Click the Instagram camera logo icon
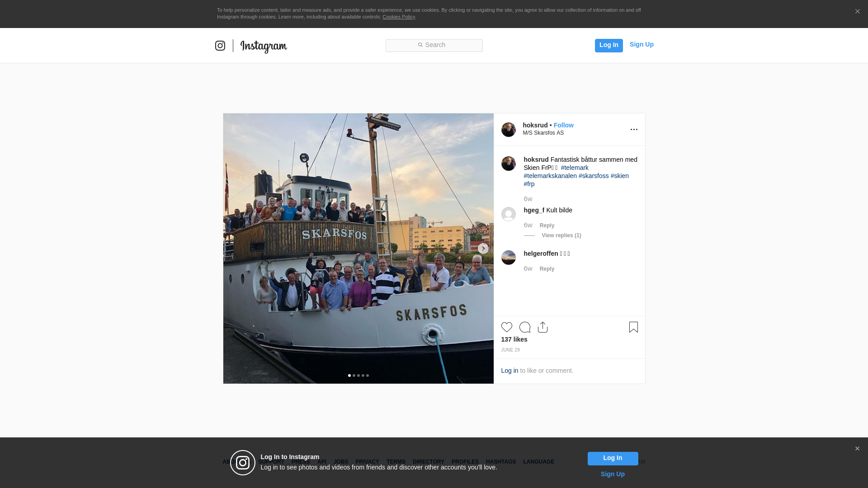Viewport: 868px width, 488px height. click(x=220, y=46)
